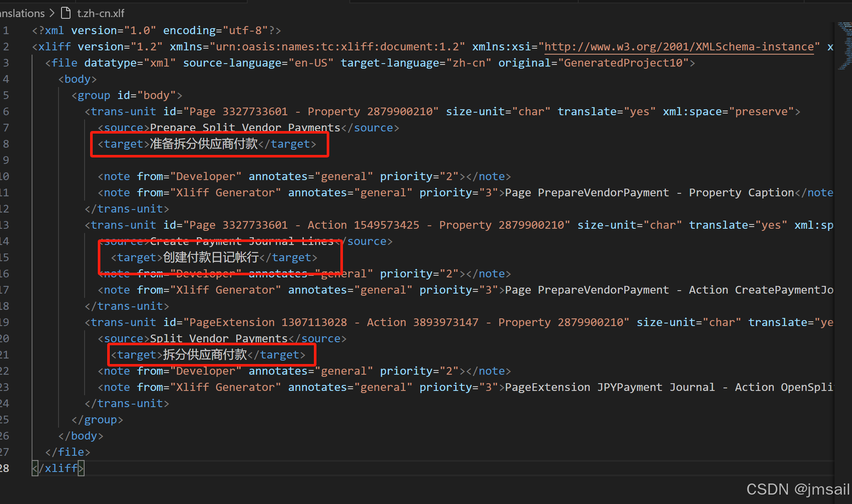Click the closing file tag
This screenshot has height=504, width=852.
[68, 452]
